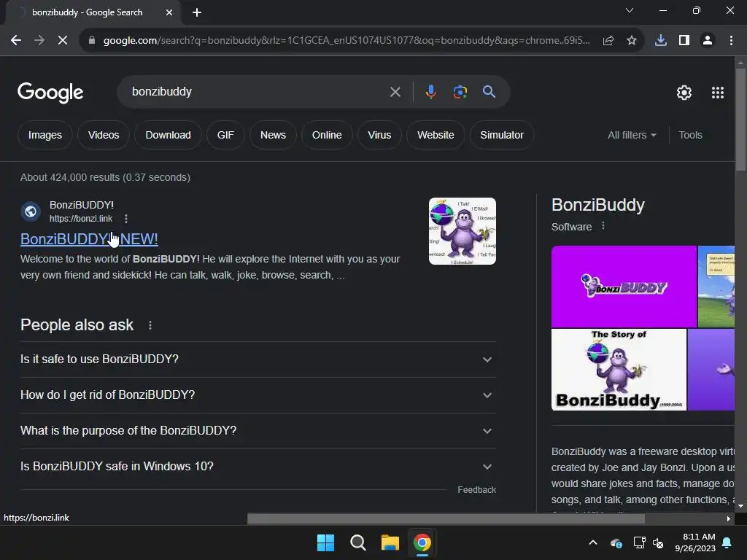Select the GIF filter chip
Screen dimensions: 747x560
point(226,135)
